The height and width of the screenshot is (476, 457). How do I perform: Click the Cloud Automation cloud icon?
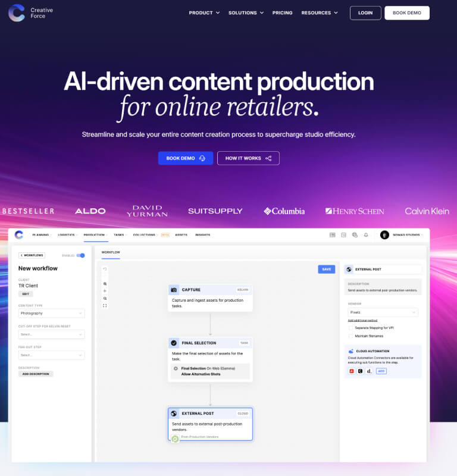pos(350,351)
